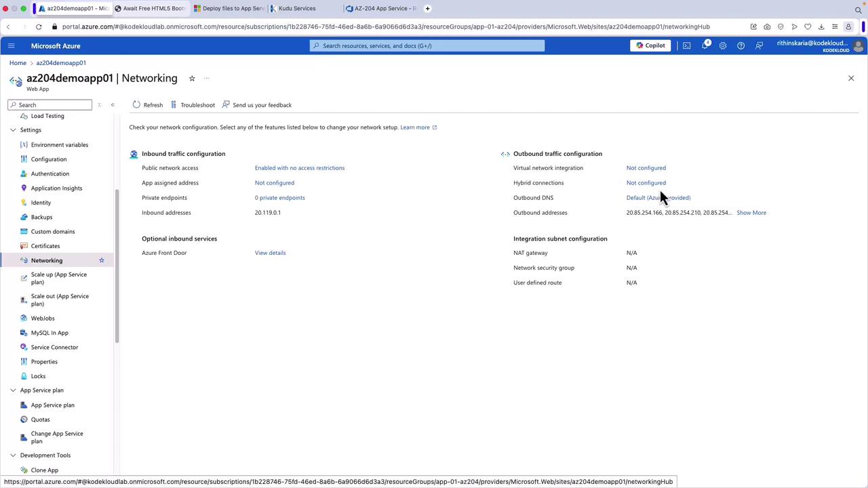The image size is (868, 488).
Task: Close the Networking blade
Action: 851,79
